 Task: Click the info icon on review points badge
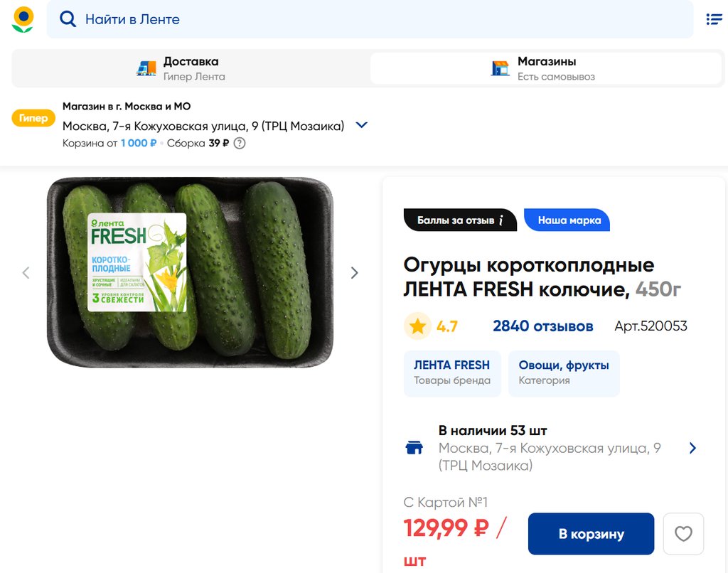(x=501, y=220)
